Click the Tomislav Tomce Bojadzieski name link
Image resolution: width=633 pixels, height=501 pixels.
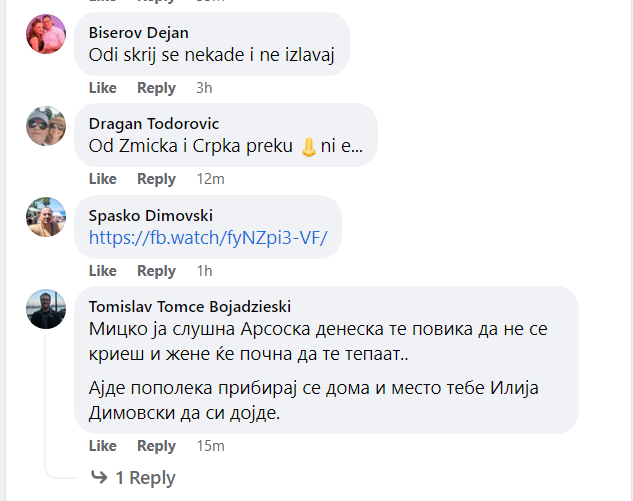tap(190, 306)
